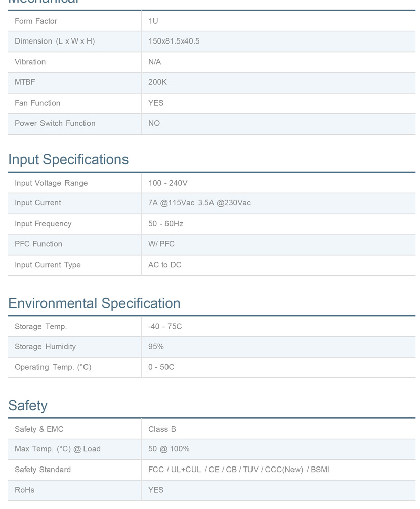The width and height of the screenshot is (420, 509).
Task: Select the 'FCC / UL+CUL / CE' standards list
Action: (238, 470)
